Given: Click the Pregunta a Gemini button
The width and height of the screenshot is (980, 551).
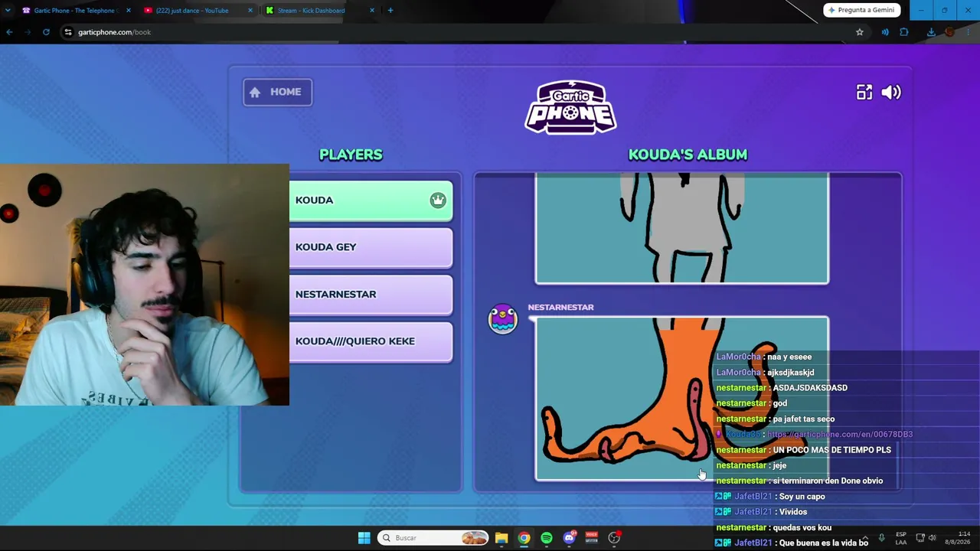Looking at the screenshot, I should click(861, 10).
